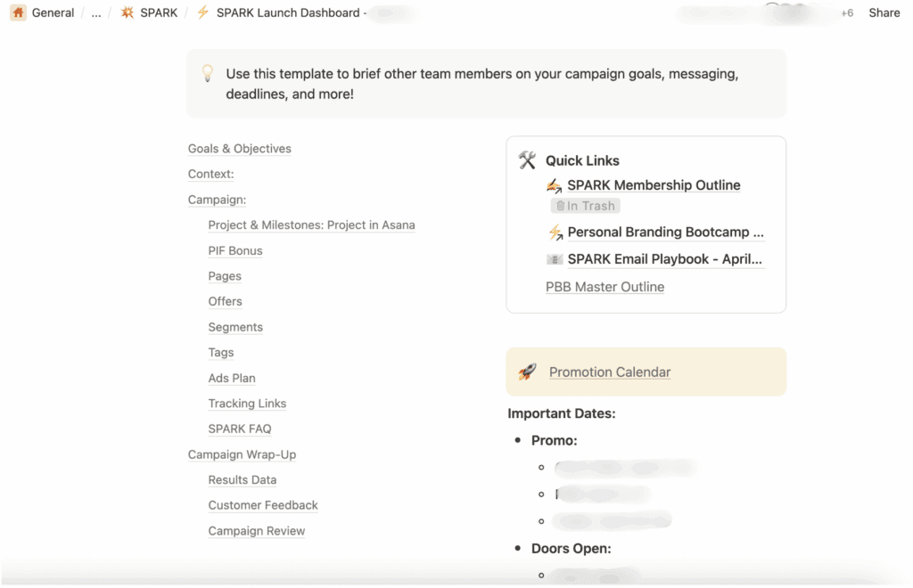Go to the Results Data section
The image size is (913, 588).
tap(243, 480)
